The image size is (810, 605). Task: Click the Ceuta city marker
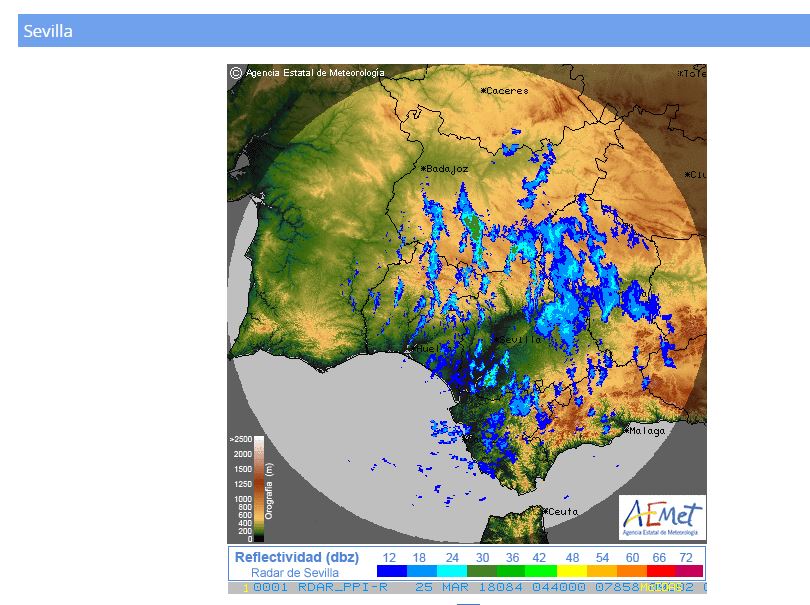pyautogui.click(x=545, y=511)
